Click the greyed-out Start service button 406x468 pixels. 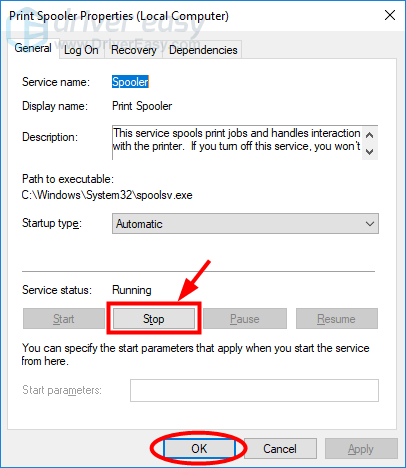pyautogui.click(x=63, y=319)
